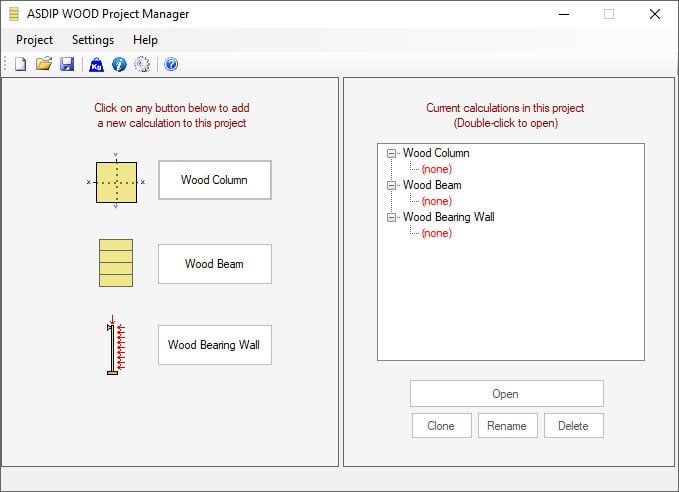Click the Save floppy disk icon
679x492 pixels.
[x=66, y=64]
